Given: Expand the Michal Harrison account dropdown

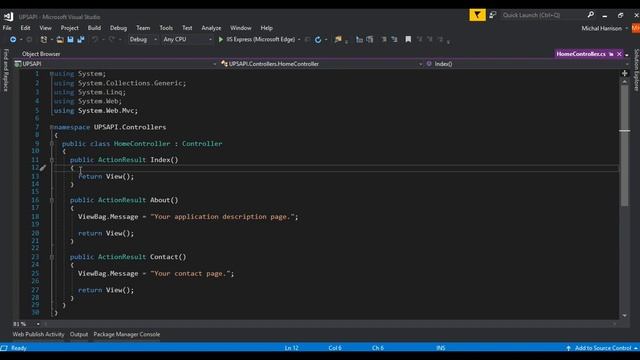Looking at the screenshot, I should click(x=627, y=28).
